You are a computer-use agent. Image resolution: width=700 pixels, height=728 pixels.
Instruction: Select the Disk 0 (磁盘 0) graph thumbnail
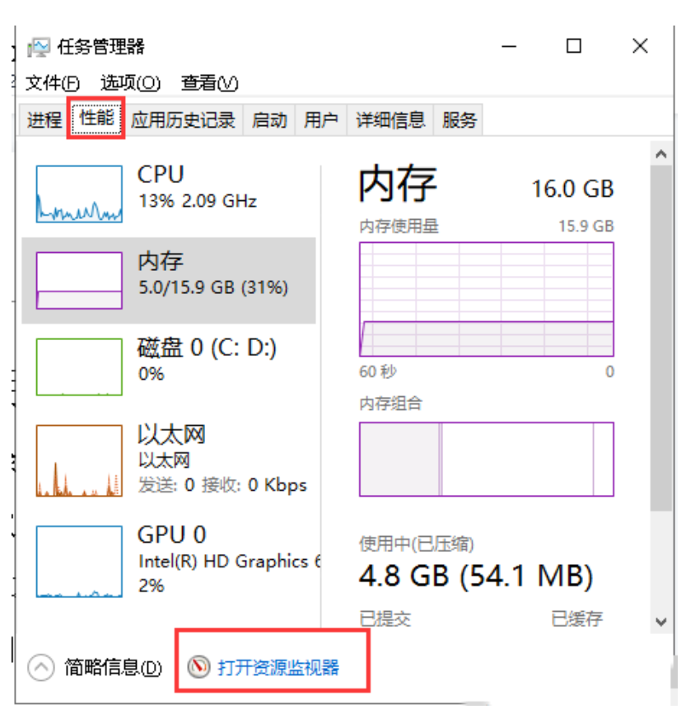pos(79,366)
